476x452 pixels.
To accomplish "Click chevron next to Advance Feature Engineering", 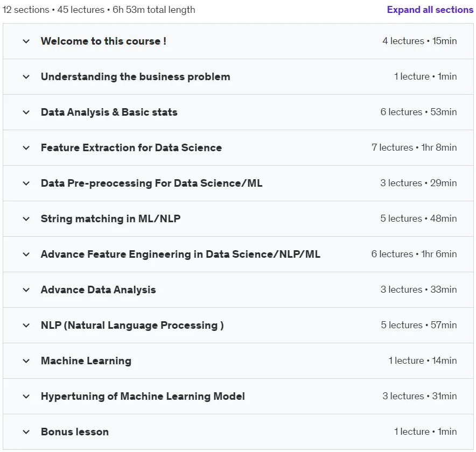I will 26,254.
